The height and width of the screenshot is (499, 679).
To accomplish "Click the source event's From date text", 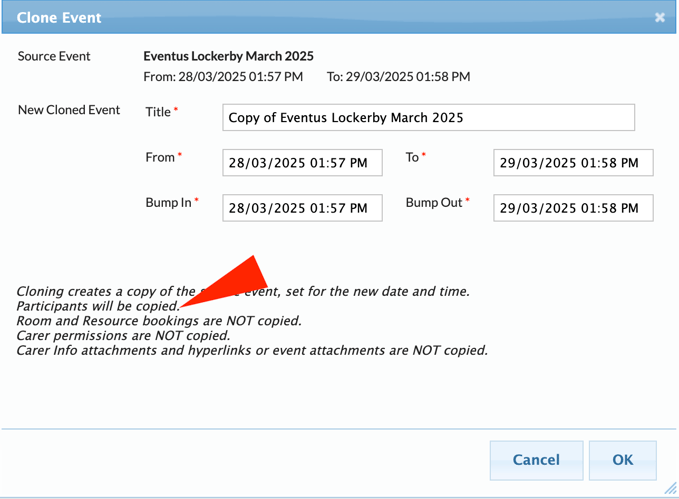I will point(223,77).
